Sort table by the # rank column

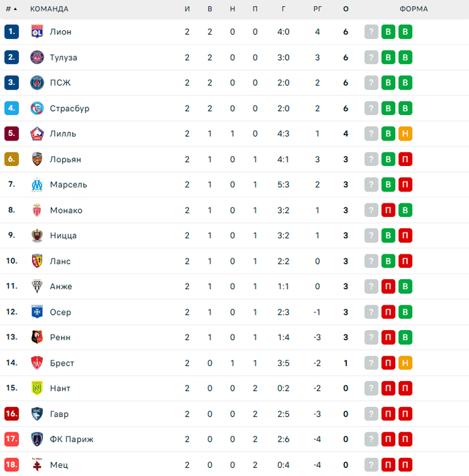click(11, 9)
